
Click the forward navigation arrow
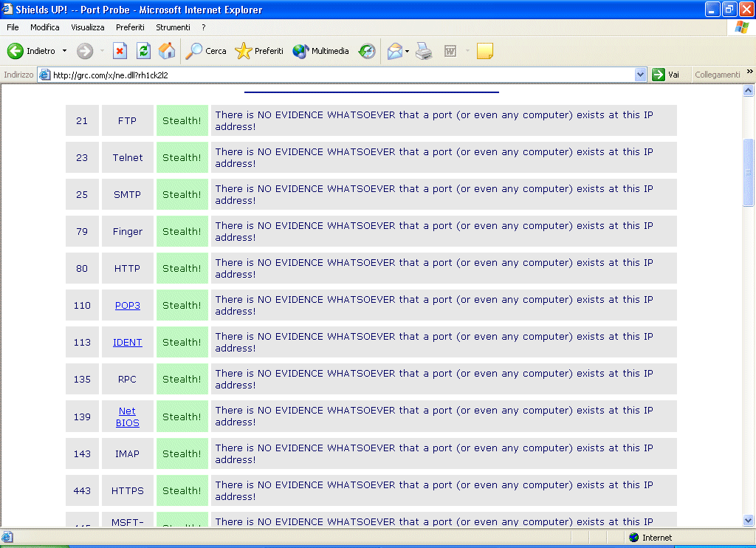click(x=85, y=51)
